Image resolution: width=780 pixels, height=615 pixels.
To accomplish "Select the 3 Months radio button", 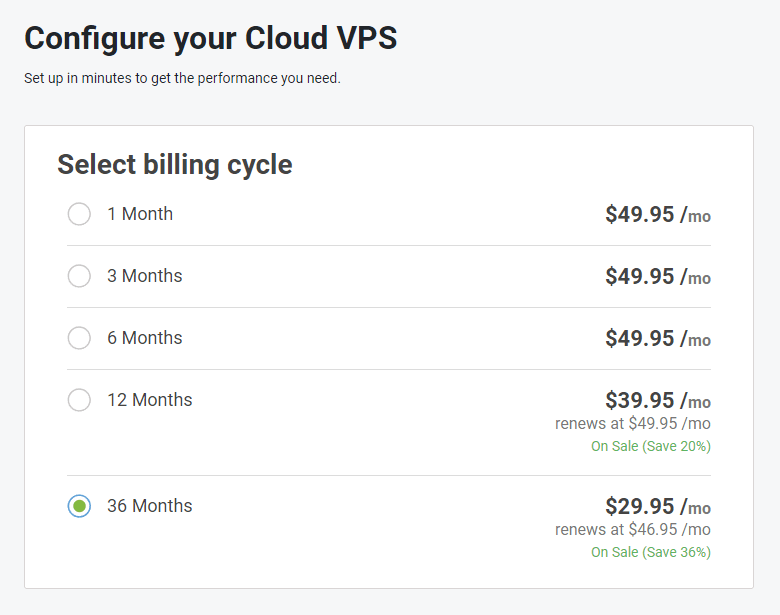I will pos(79,276).
